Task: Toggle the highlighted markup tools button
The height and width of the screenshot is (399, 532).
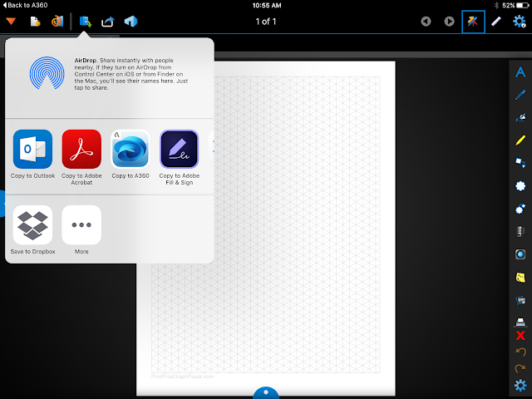Action: click(473, 22)
